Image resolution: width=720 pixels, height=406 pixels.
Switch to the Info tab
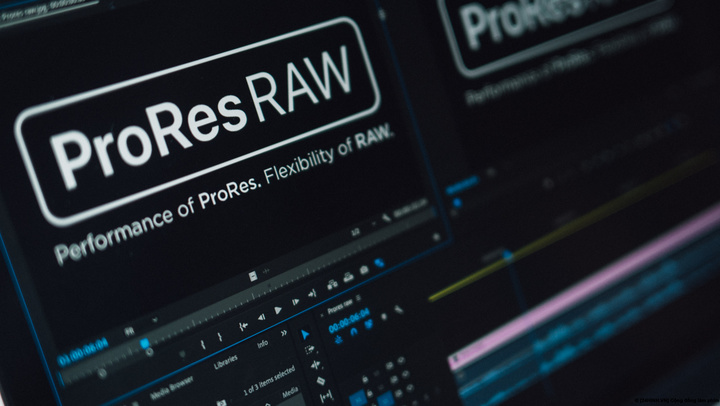point(262,344)
